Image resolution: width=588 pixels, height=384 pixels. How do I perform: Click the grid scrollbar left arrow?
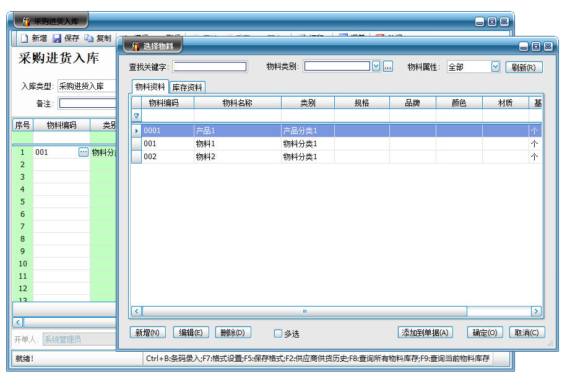coord(137,311)
